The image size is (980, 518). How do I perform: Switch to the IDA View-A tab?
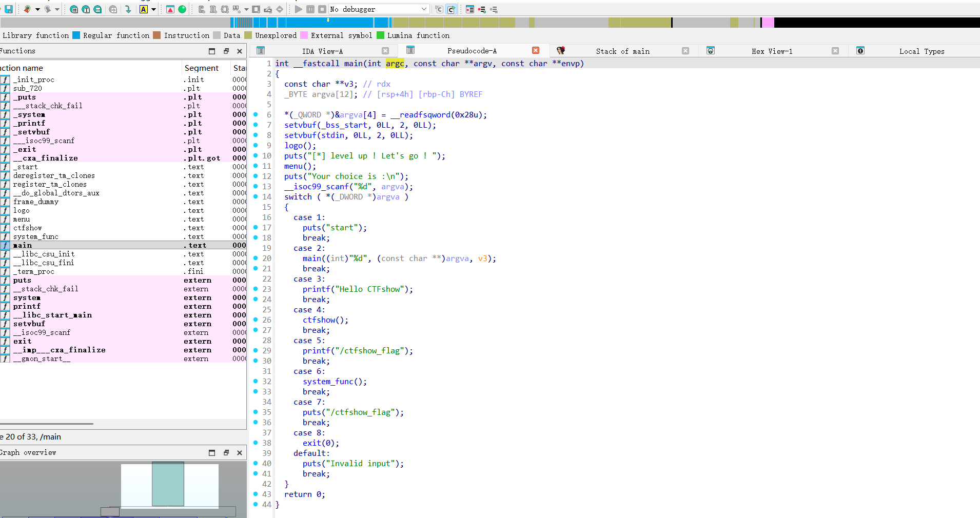coord(322,51)
